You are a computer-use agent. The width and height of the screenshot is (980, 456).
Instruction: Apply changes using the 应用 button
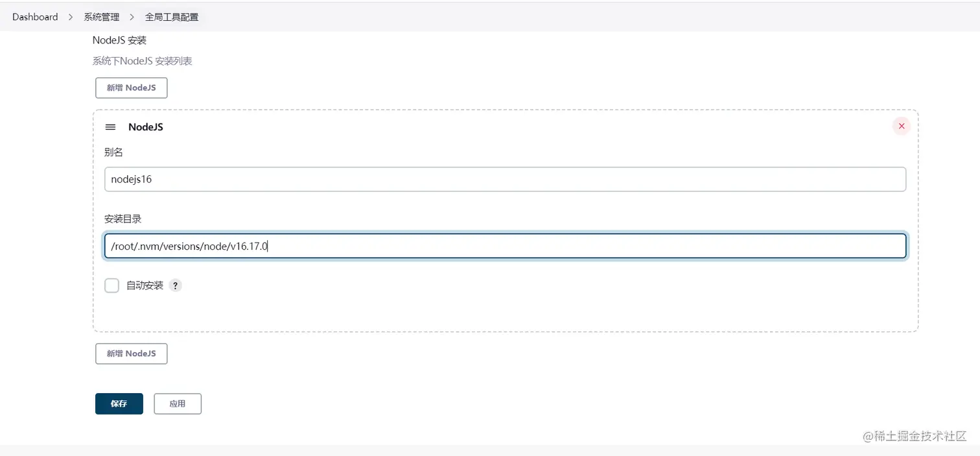pyautogui.click(x=178, y=403)
